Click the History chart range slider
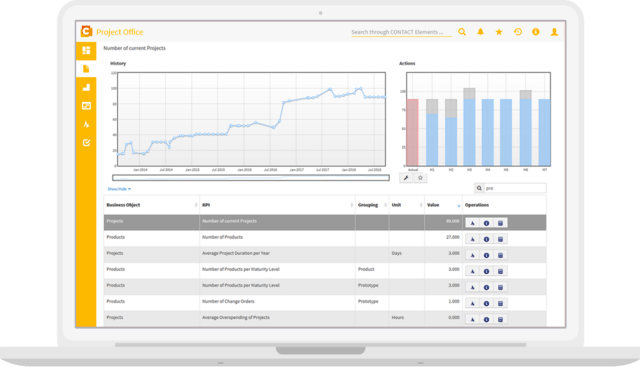Image resolution: width=640 pixels, height=367 pixels. [251, 178]
